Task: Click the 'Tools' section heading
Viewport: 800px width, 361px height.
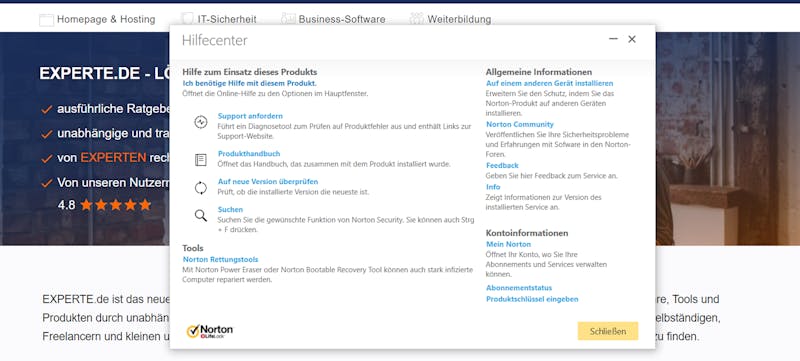Action: pyautogui.click(x=193, y=248)
